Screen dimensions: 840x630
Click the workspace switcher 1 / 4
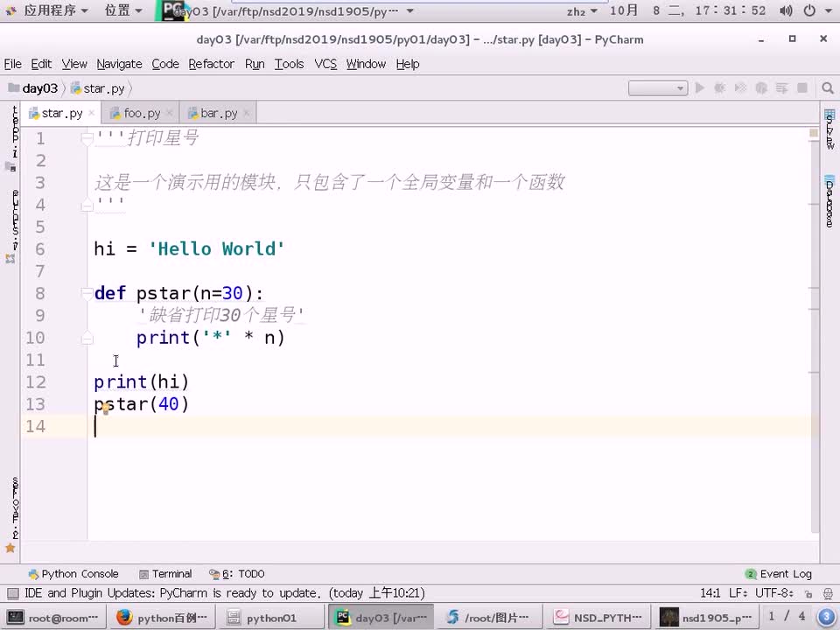[787, 617]
